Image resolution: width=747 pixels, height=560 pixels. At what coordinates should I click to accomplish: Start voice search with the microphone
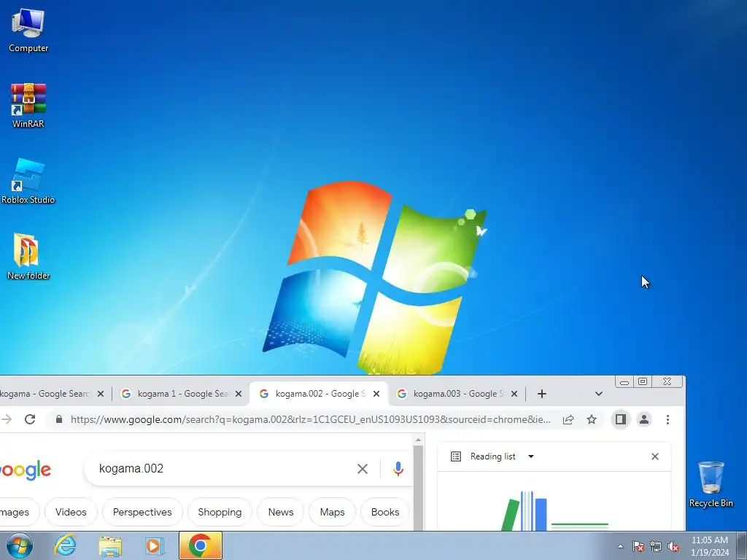point(398,469)
